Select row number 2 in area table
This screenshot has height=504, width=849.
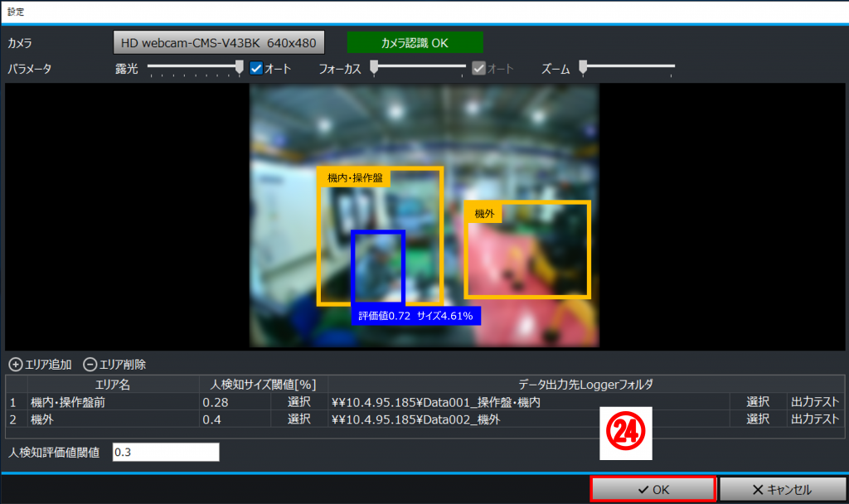click(17, 419)
